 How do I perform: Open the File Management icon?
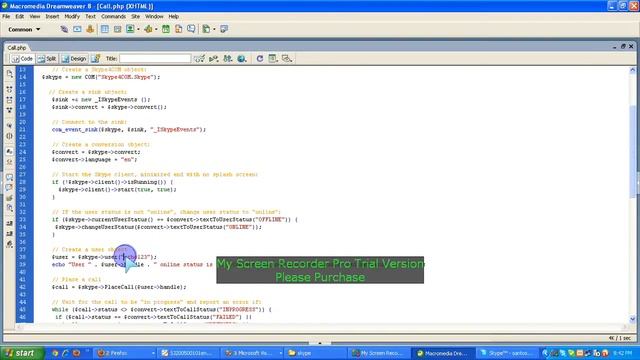tap(228, 59)
